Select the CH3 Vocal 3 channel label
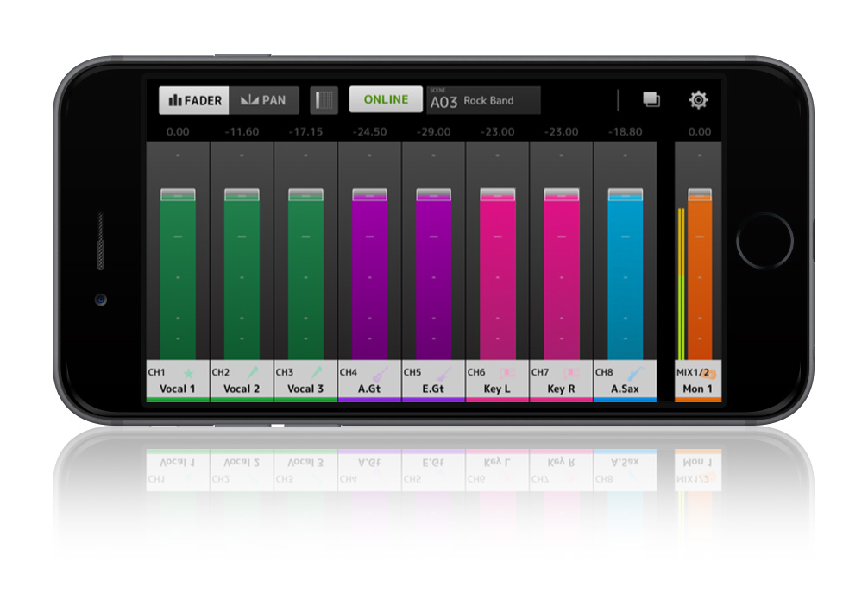The width and height of the screenshot is (868, 613). pyautogui.click(x=305, y=381)
